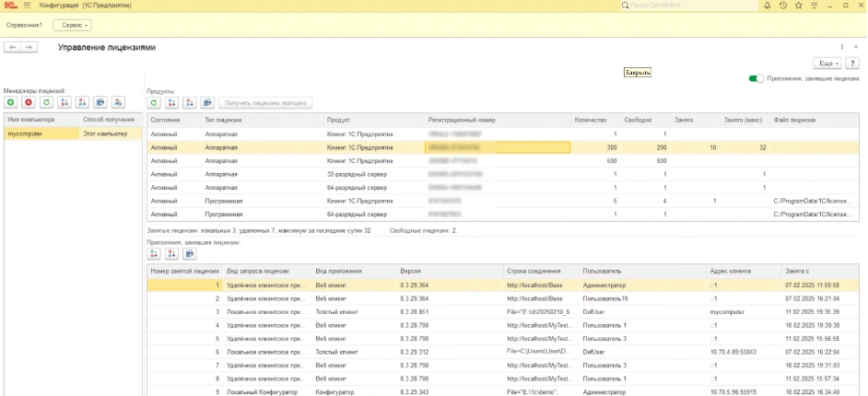Image resolution: width=868 pixels, height=396 pixels.
Task: Click 'Получить лицензию повторно' button
Action: (266, 103)
